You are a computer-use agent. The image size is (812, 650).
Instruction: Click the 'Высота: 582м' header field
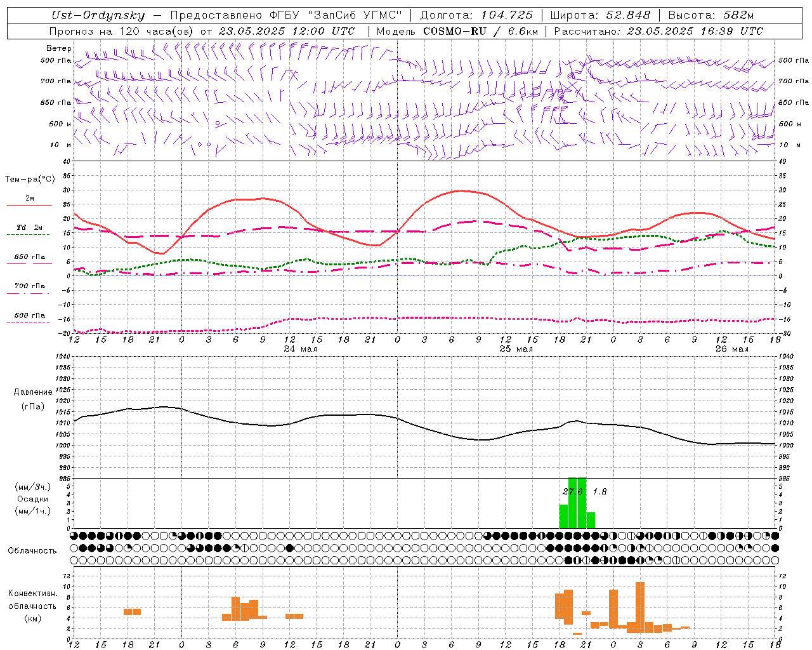[x=710, y=15]
